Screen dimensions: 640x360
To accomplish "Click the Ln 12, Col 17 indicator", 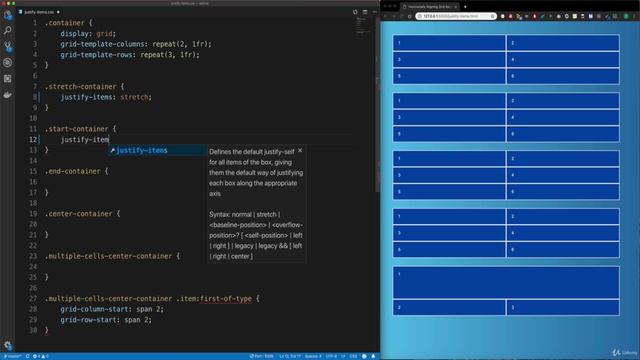I will pos(290,356).
